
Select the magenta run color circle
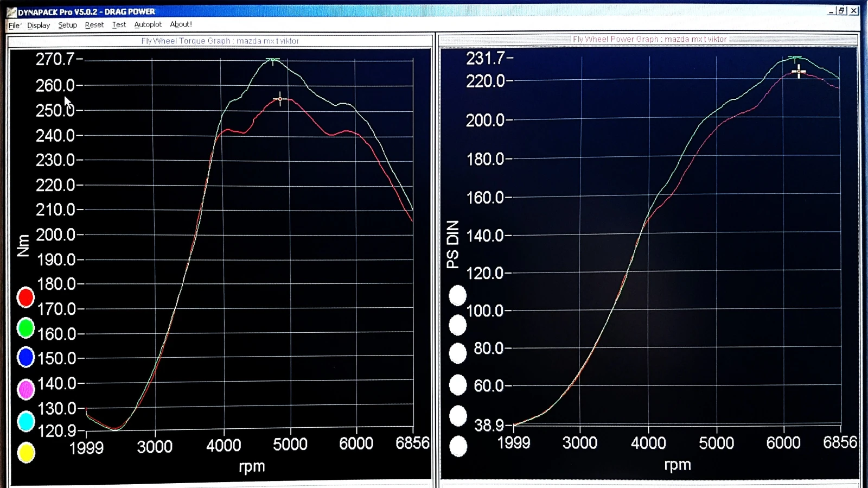point(26,389)
